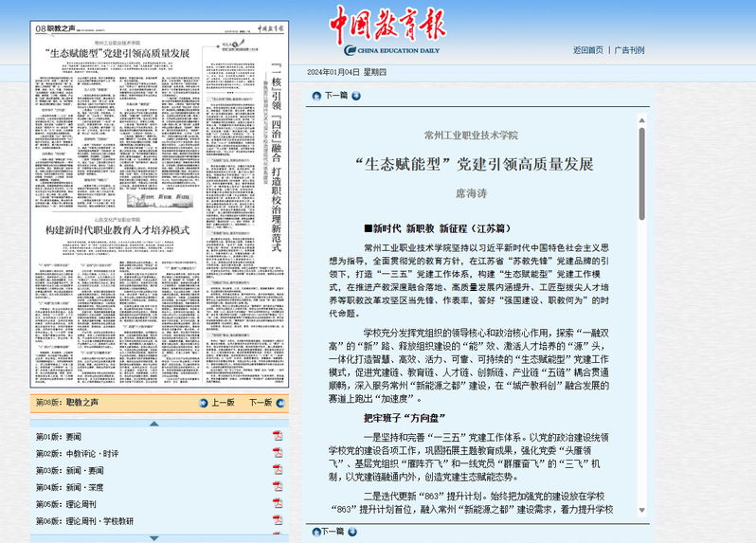Viewport: 756px width, 543px height.
Task: Download PDF of 第02版 中教评论·时评
Action: [278, 453]
